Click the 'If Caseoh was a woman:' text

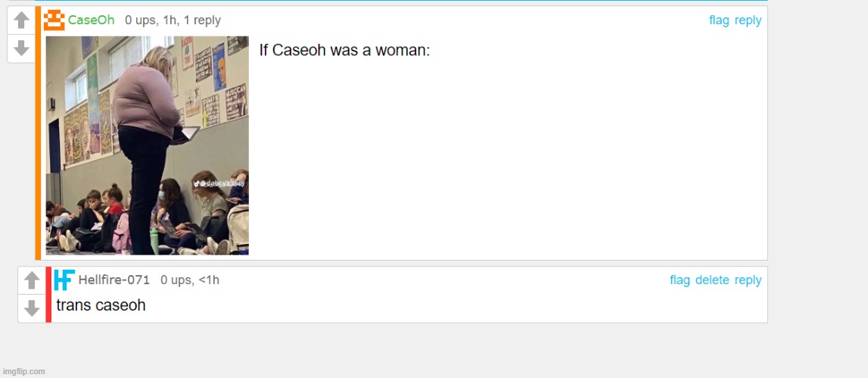(345, 51)
